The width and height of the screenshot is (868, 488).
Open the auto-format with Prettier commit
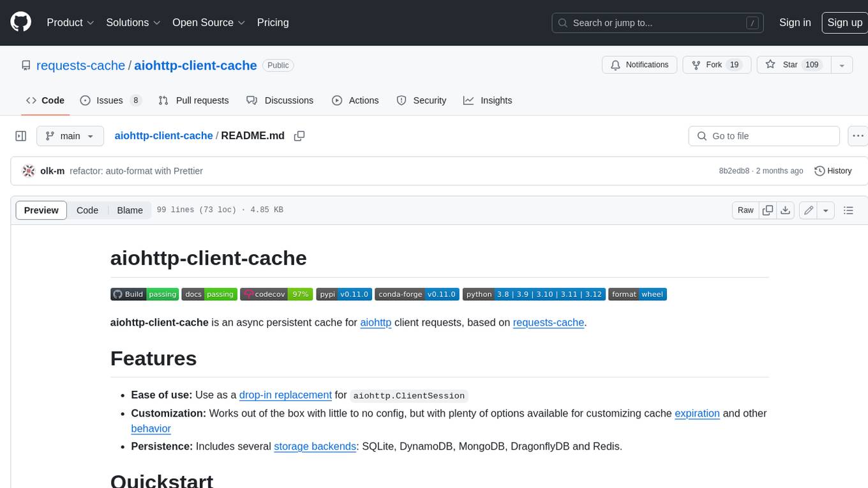136,171
